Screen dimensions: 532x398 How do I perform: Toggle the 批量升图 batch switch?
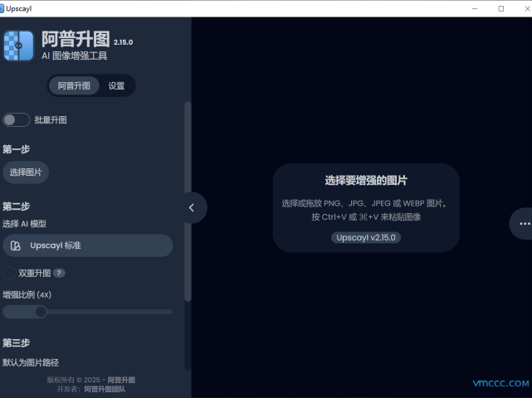17,119
